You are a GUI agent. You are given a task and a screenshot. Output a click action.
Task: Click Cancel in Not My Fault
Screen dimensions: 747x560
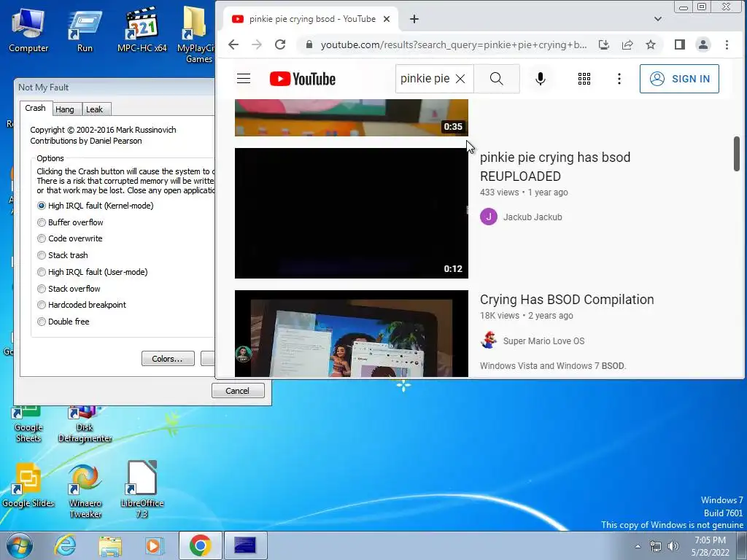[x=238, y=391]
